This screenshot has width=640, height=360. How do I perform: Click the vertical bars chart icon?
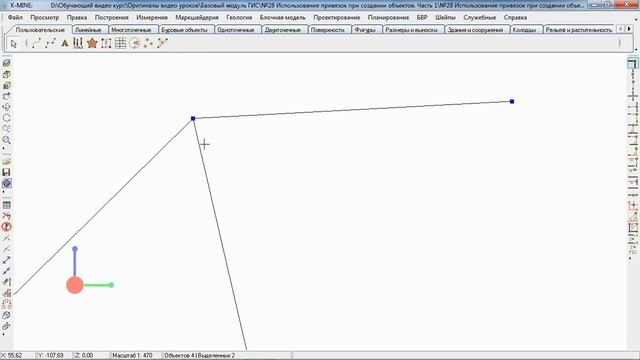coord(78,43)
